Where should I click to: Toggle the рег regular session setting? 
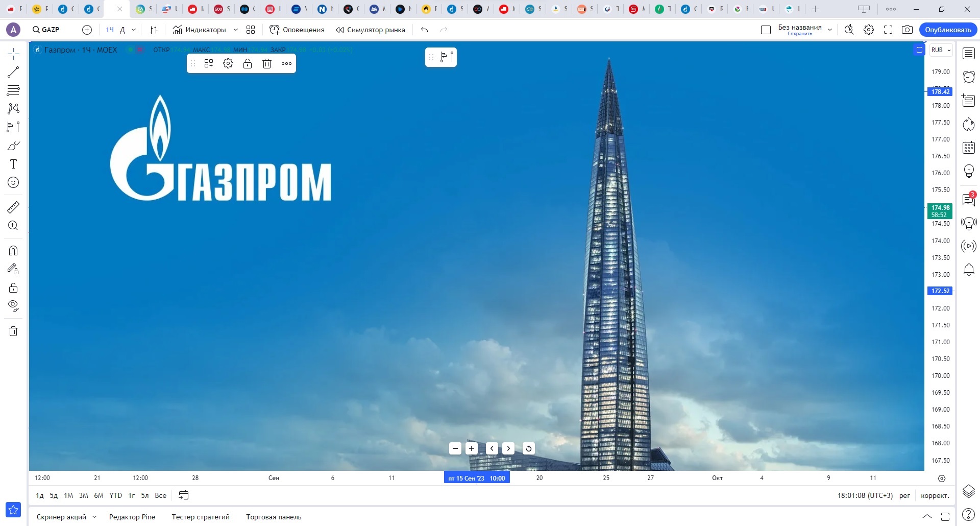click(x=905, y=495)
